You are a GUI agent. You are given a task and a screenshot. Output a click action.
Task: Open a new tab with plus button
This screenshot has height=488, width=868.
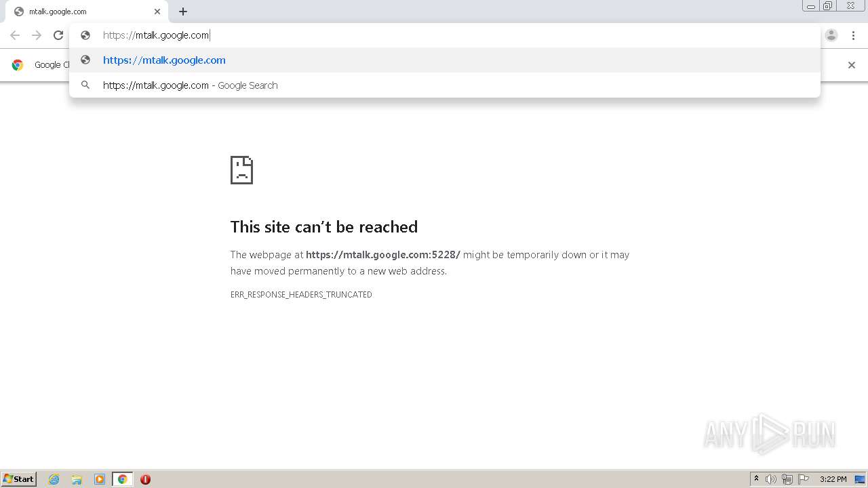tap(183, 12)
